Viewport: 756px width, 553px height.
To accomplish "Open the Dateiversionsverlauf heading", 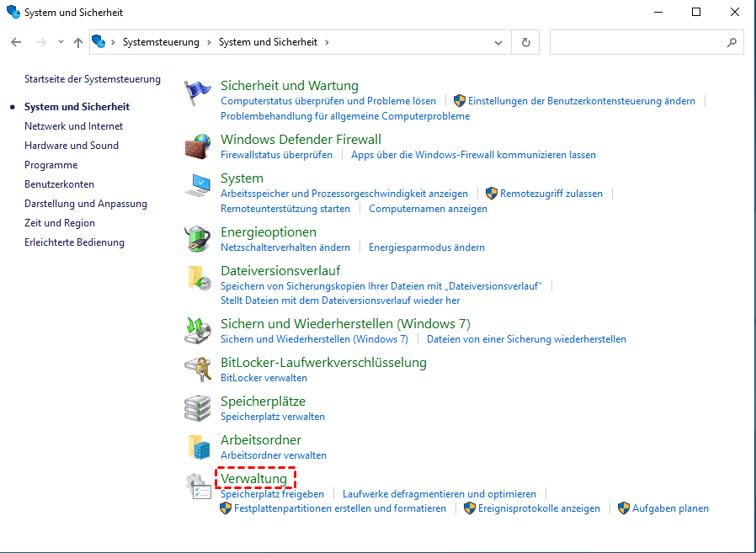I will 280,270.
